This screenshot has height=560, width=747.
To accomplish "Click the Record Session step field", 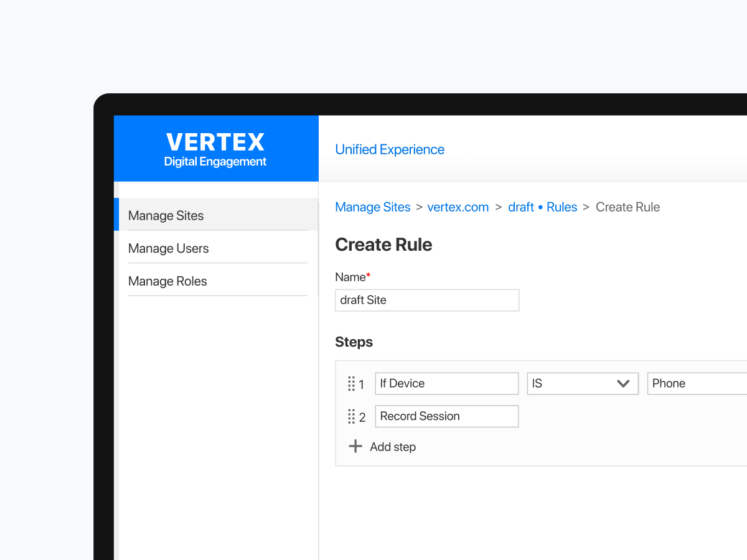I will coord(446,416).
